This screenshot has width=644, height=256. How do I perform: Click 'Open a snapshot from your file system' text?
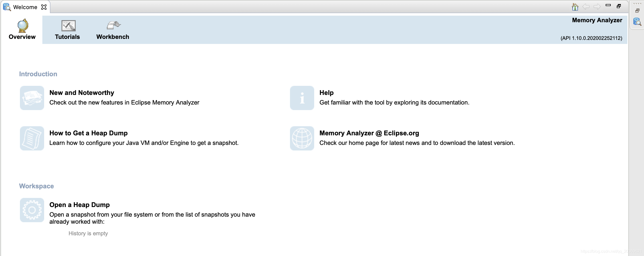pyautogui.click(x=152, y=218)
